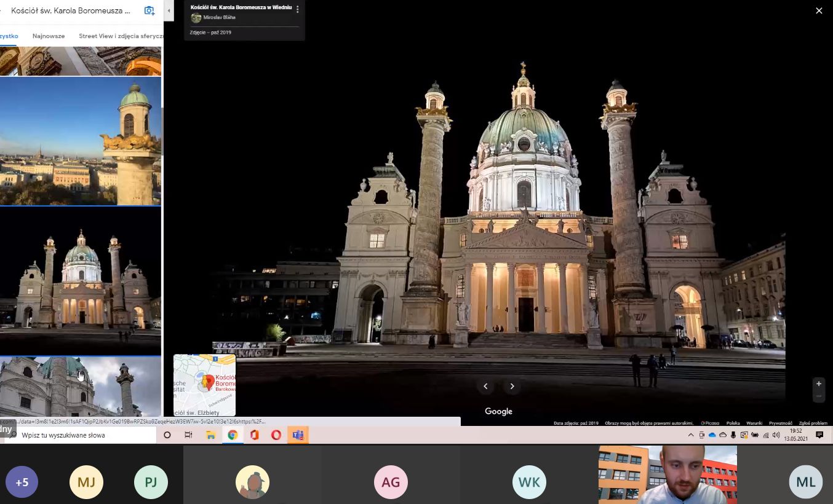
Task: Zoom in with the plus button
Action: [818, 384]
